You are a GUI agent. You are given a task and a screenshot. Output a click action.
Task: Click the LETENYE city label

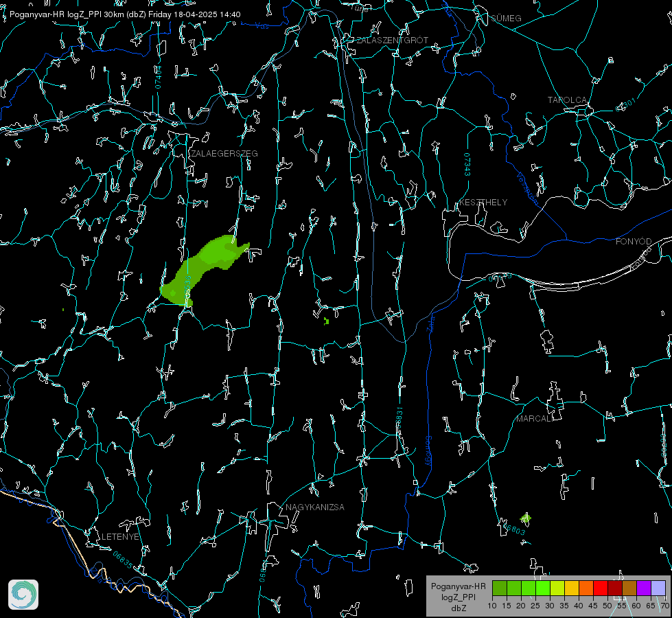[120, 536]
